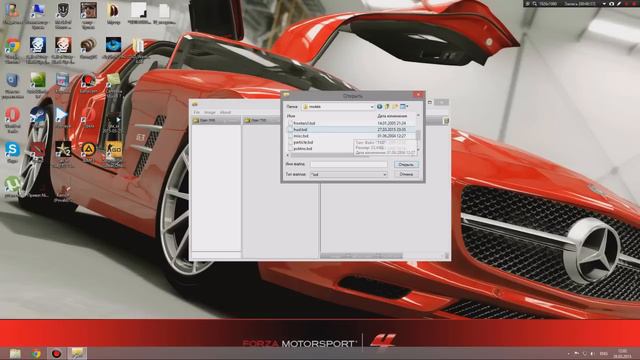Switch to the Bandicam taskbar button

pyautogui.click(x=56, y=353)
